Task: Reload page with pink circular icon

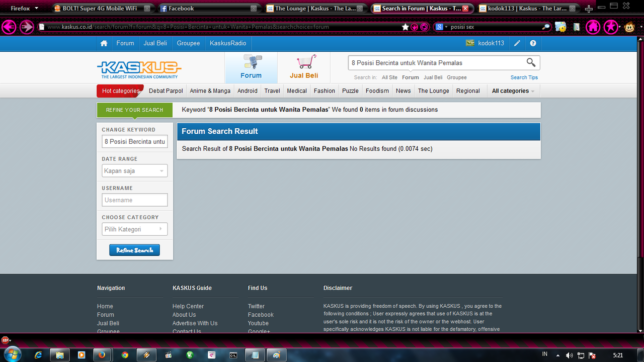Action: click(x=424, y=27)
